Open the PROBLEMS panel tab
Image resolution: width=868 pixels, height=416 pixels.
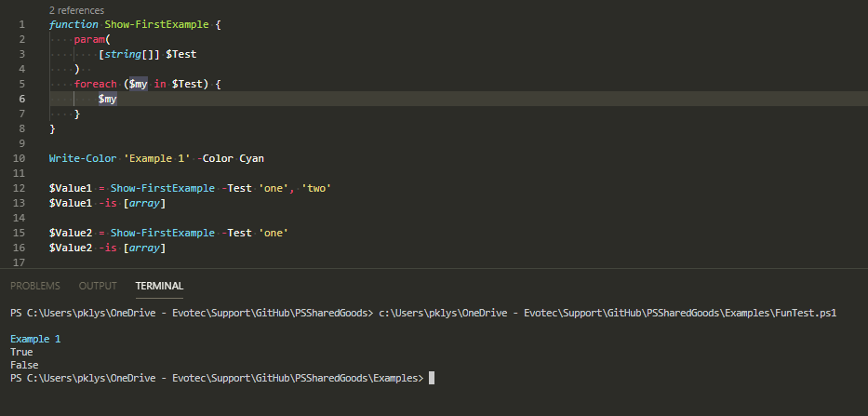tap(35, 286)
